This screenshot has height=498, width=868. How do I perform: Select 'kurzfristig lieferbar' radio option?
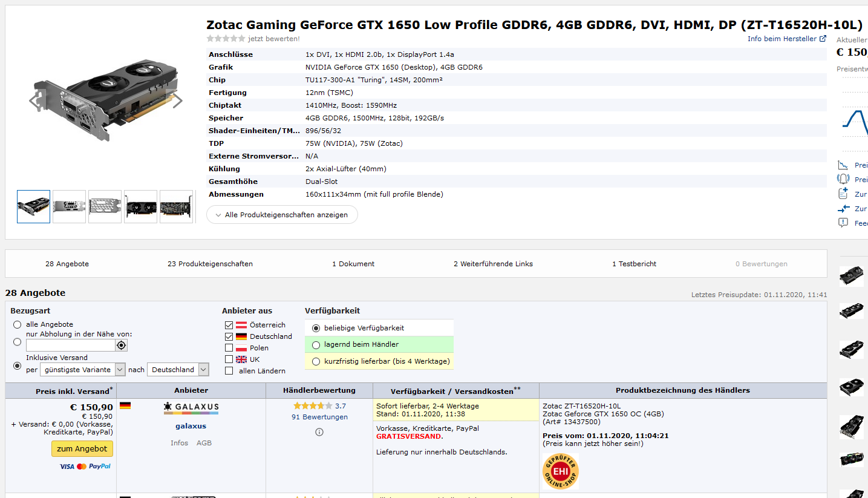(316, 361)
